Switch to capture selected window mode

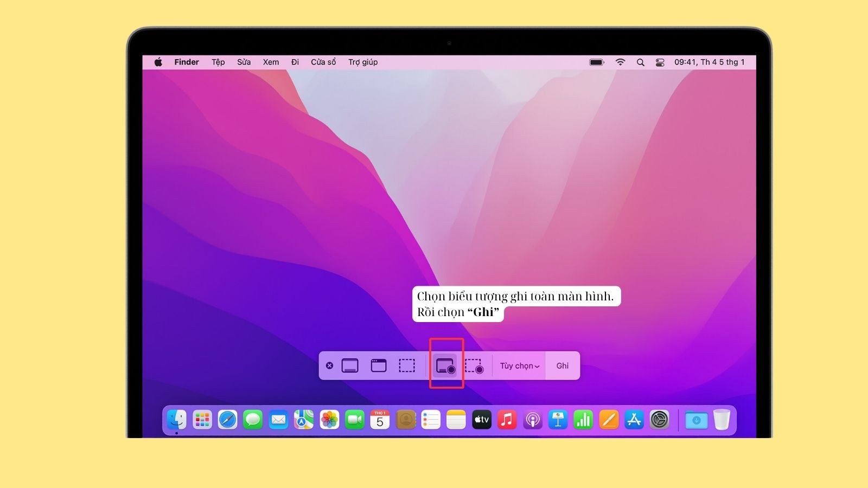point(379,365)
